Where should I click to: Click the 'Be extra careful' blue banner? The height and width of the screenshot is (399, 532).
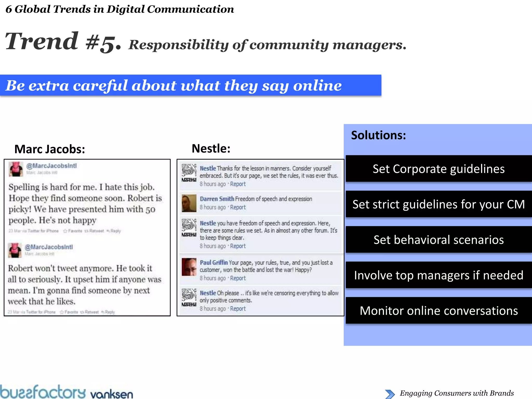point(191,85)
